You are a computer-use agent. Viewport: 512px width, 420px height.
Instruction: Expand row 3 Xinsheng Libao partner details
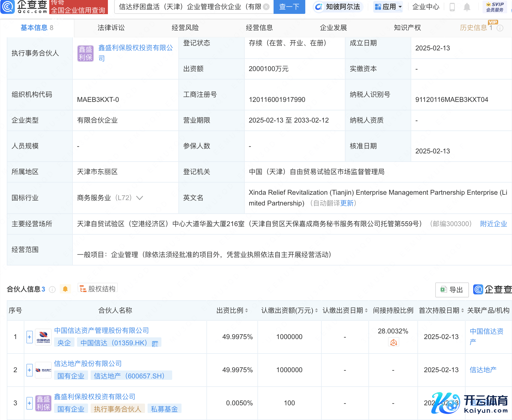(x=29, y=403)
